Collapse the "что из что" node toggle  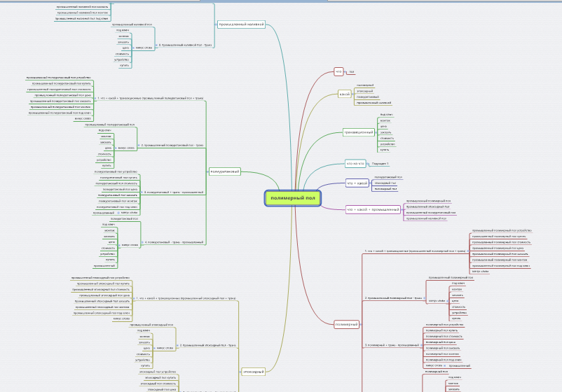367,164
